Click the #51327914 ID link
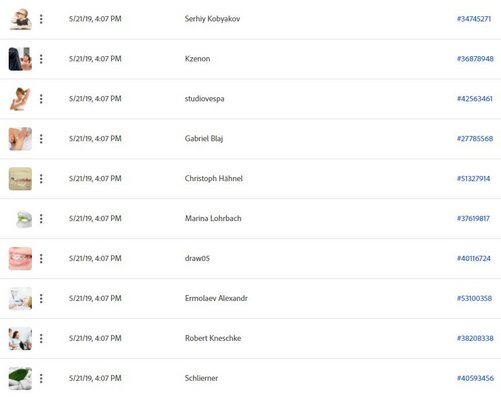 (x=473, y=179)
